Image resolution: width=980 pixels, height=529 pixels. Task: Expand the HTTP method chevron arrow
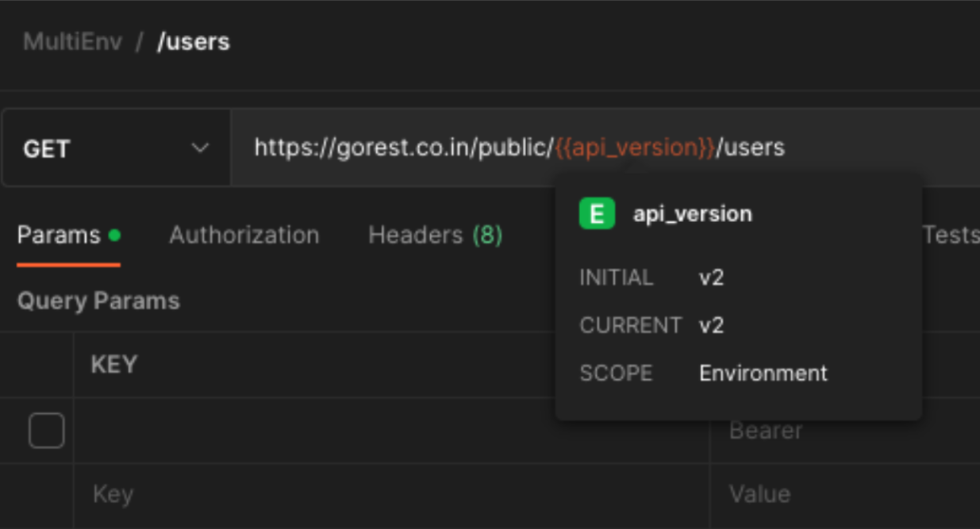[200, 148]
